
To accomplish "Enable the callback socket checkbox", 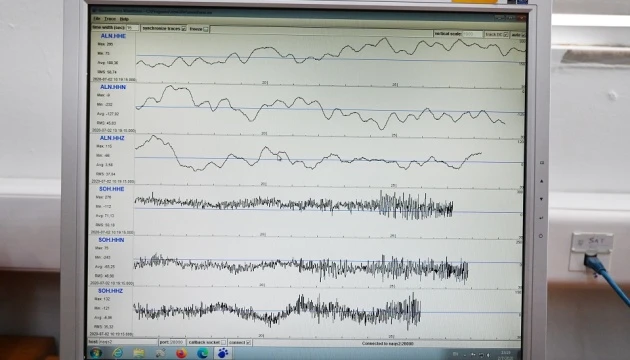I will (x=223, y=342).
